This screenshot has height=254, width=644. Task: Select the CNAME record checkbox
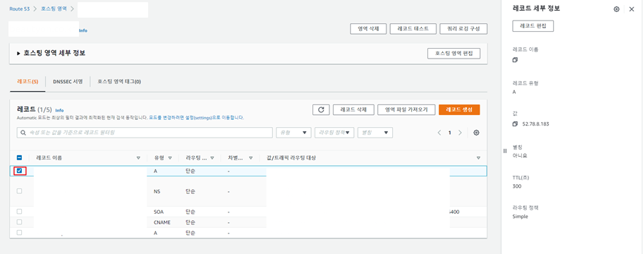19,222
